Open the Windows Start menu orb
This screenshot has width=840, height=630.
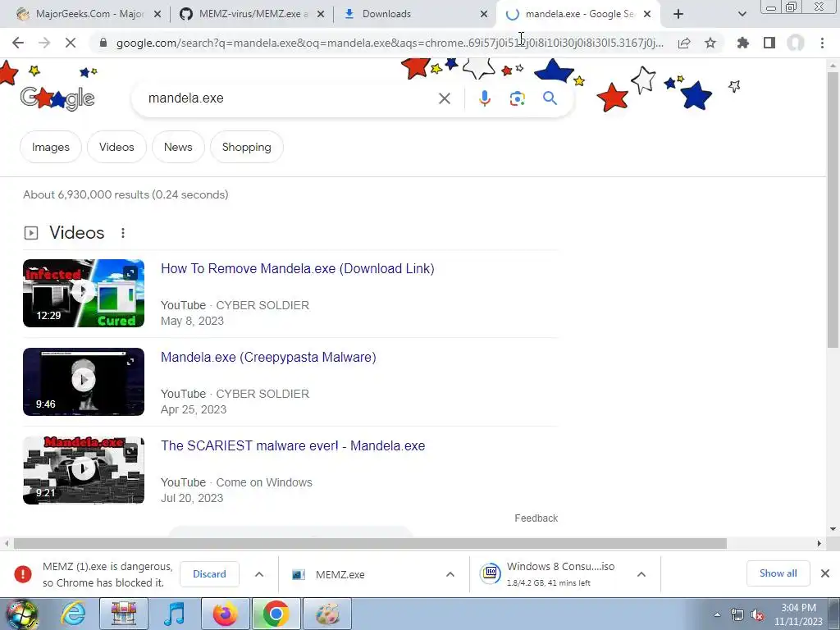pyautogui.click(x=21, y=614)
